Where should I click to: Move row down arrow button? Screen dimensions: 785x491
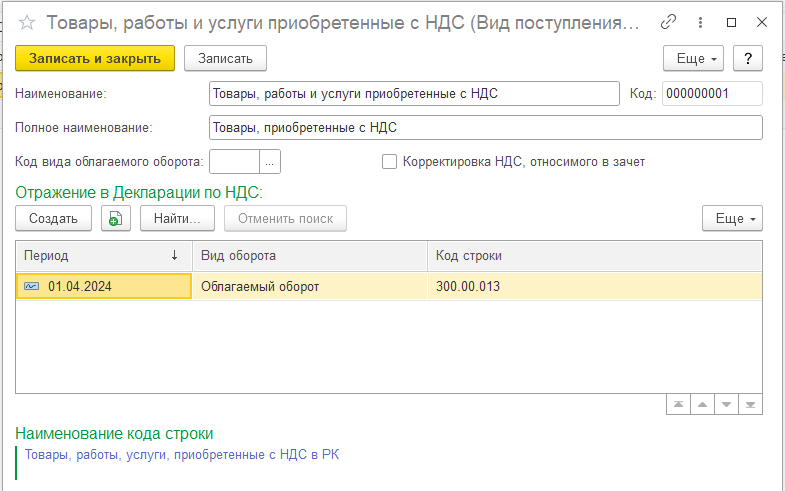pos(727,404)
